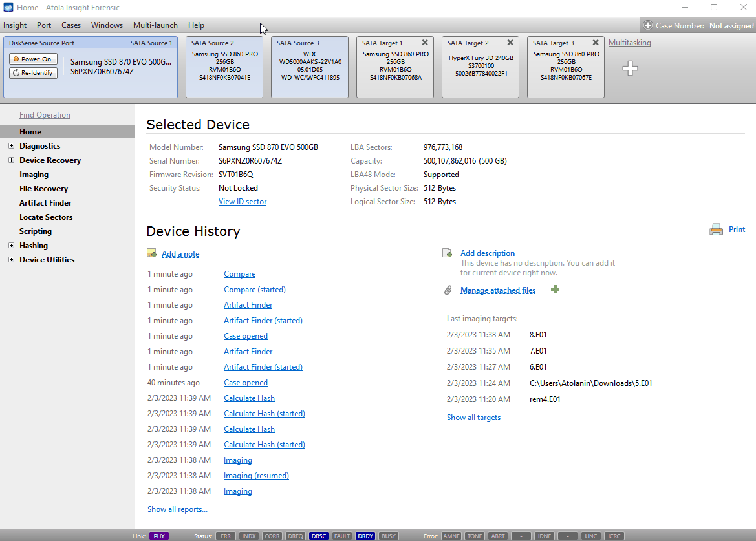
Task: Select Locate Sectors in the sidebar
Action: pos(46,217)
